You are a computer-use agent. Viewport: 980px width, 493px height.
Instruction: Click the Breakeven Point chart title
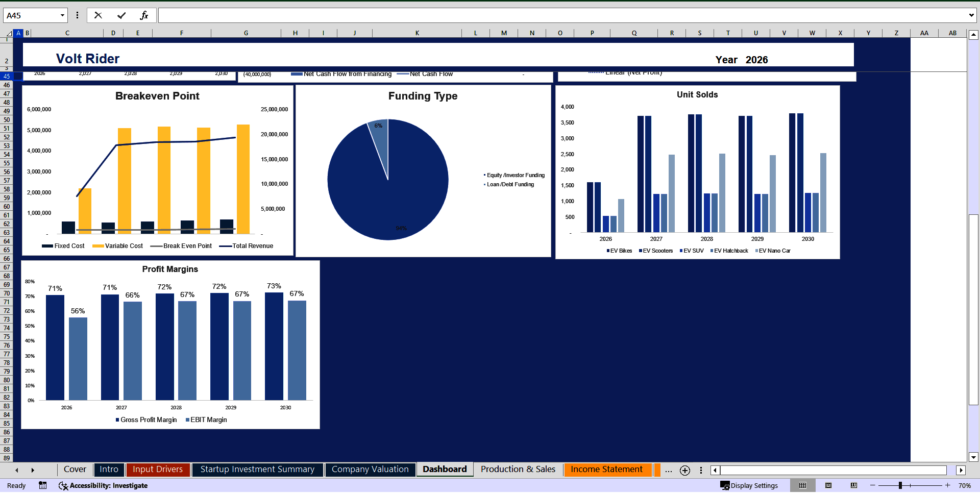(157, 96)
